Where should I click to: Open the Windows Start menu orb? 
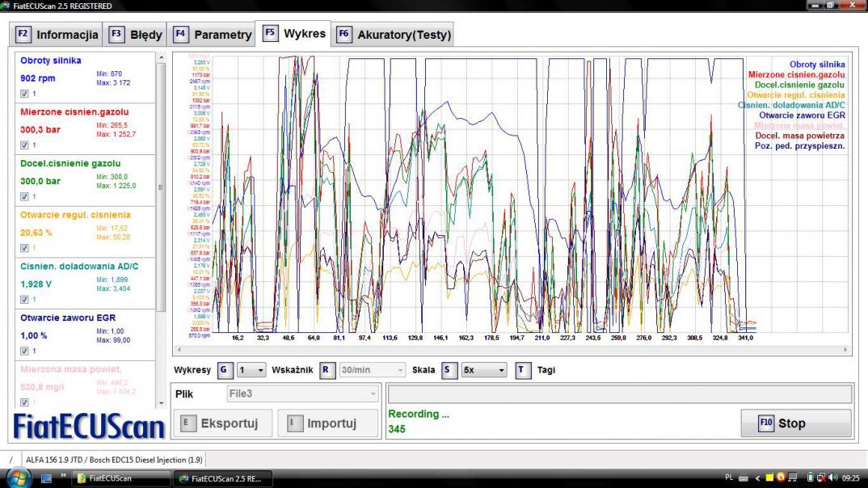tap(17, 477)
